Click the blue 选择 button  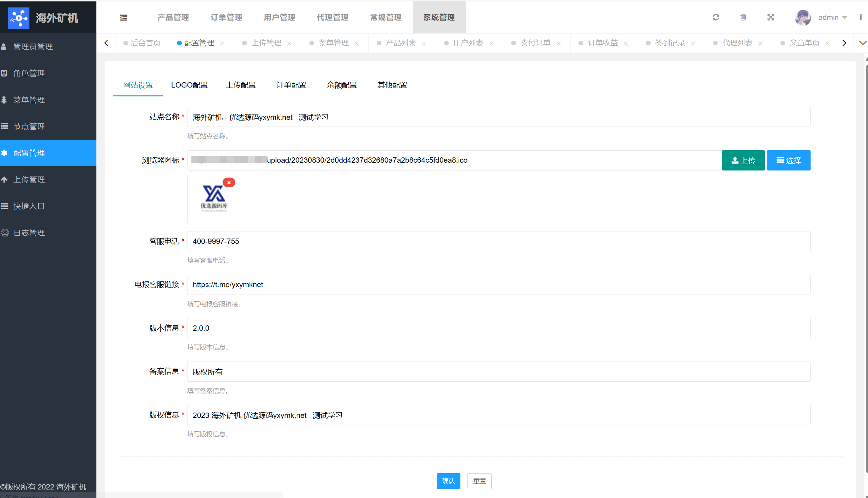(x=789, y=160)
